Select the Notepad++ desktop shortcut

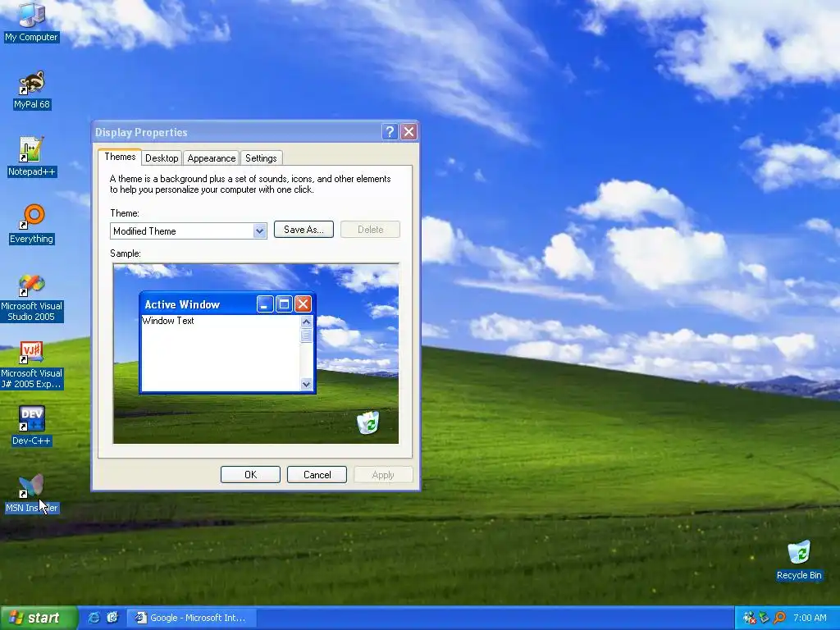point(32,157)
